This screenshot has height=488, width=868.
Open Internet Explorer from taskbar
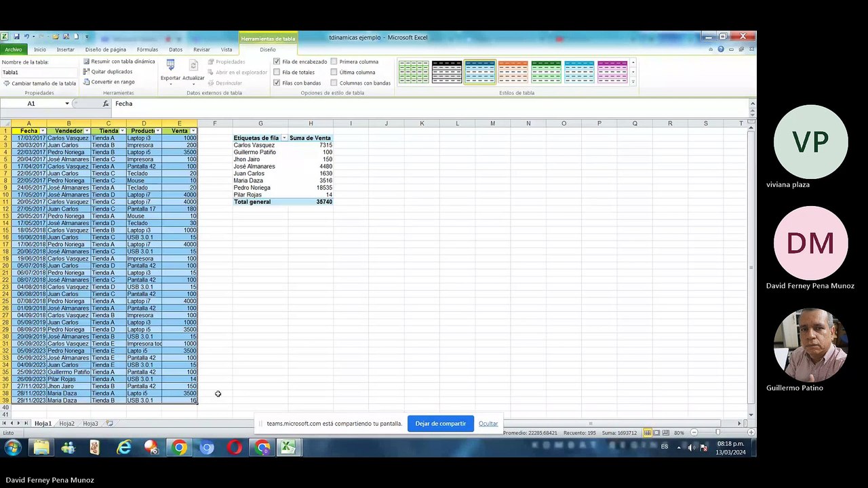(123, 447)
